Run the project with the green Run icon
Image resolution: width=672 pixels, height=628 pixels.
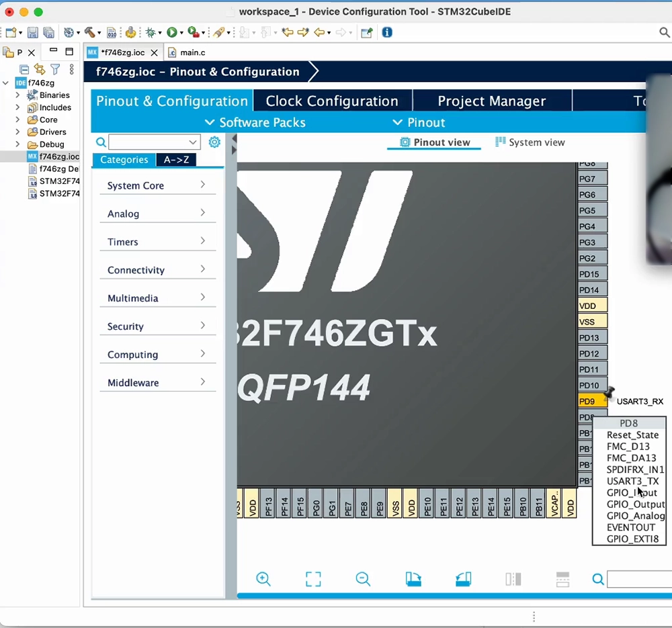pos(173,32)
